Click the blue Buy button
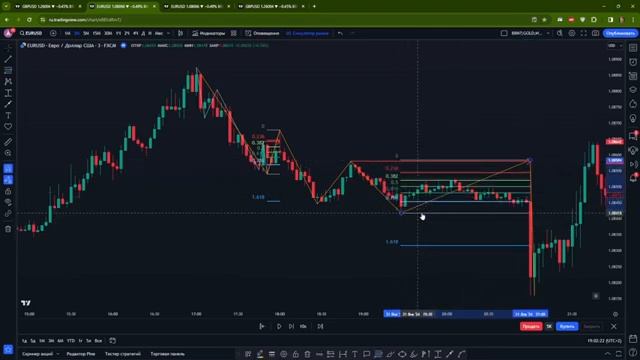This screenshot has height=360, width=640. (567, 326)
